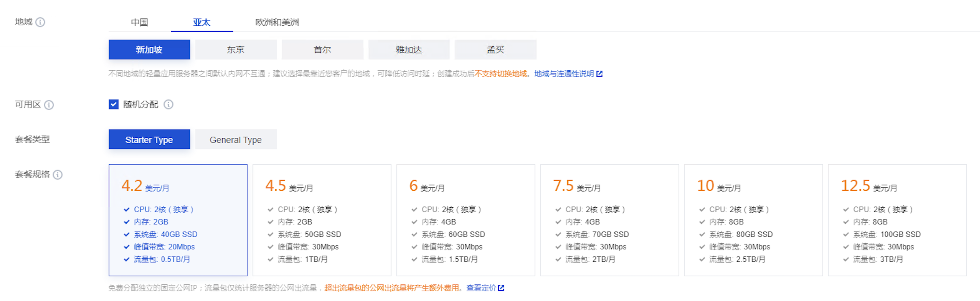980x301 pixels.
Task: Choose the 新加坡 region button
Action: pyautogui.click(x=149, y=50)
